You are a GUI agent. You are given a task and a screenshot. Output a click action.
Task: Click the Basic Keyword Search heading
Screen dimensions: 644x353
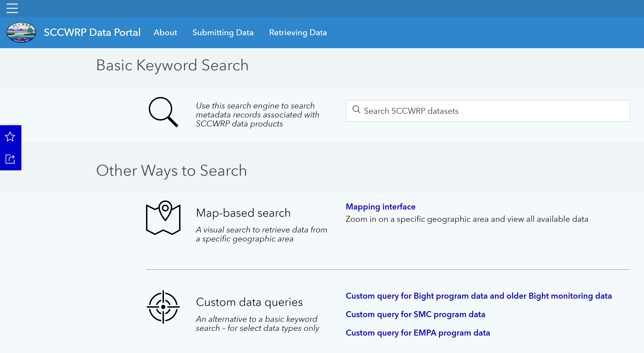(172, 65)
